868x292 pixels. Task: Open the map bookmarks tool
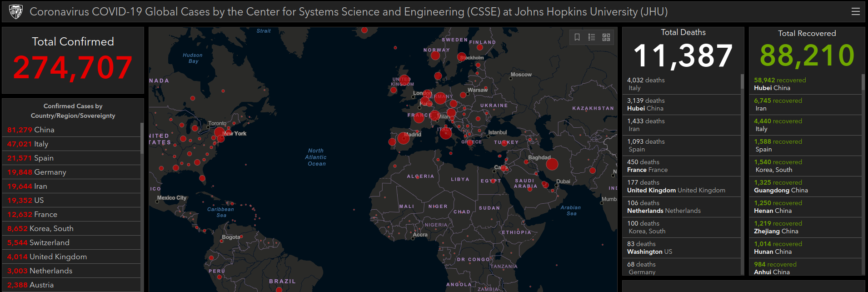577,37
